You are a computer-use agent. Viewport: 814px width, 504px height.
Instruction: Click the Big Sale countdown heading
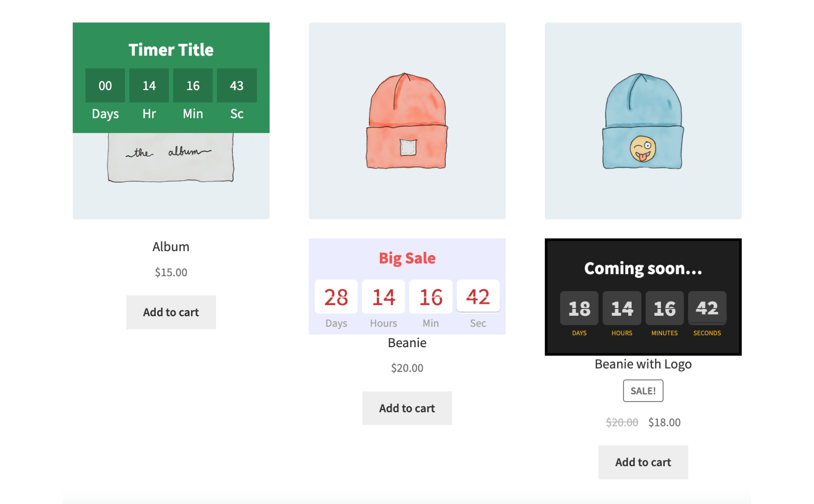[x=407, y=258]
